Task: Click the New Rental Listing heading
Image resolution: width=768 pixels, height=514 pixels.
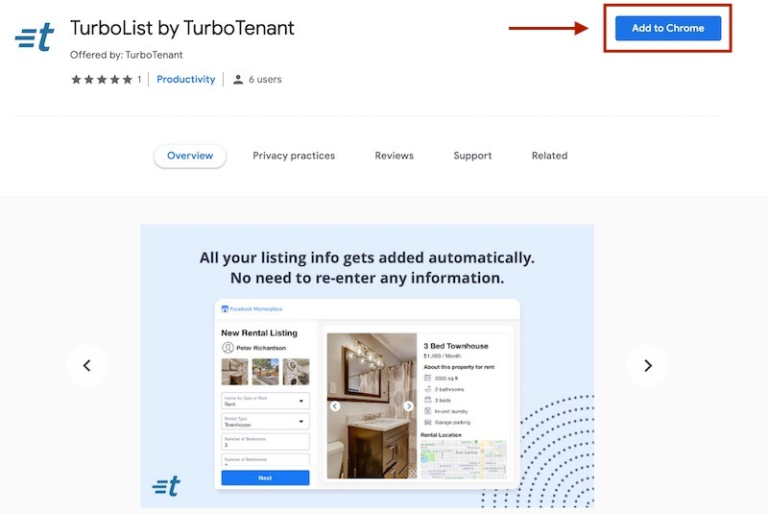Action: (x=259, y=333)
